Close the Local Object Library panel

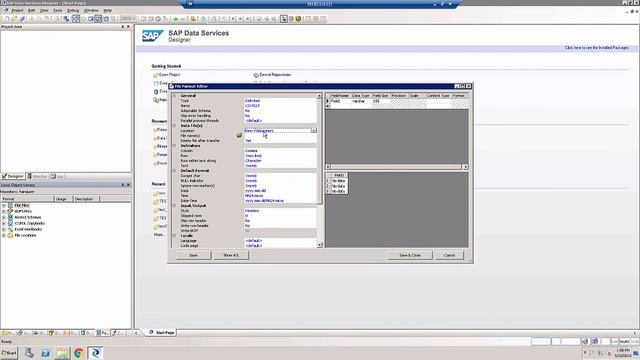coord(129,185)
